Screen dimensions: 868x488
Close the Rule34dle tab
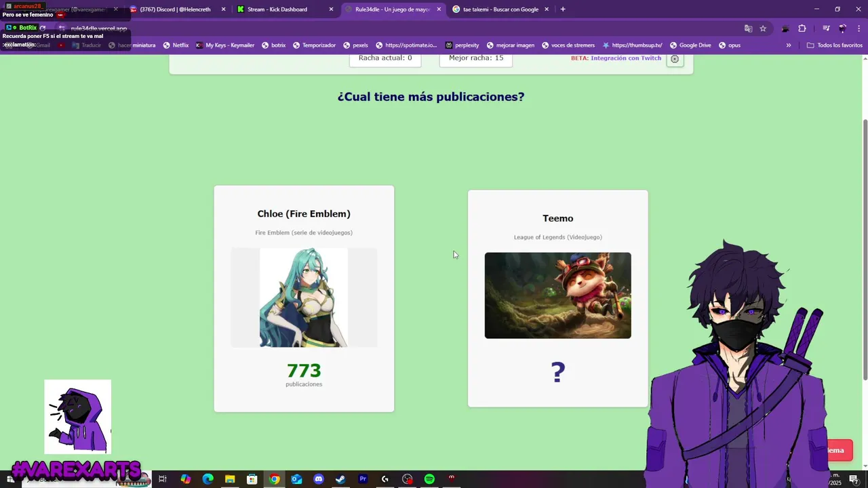(439, 9)
